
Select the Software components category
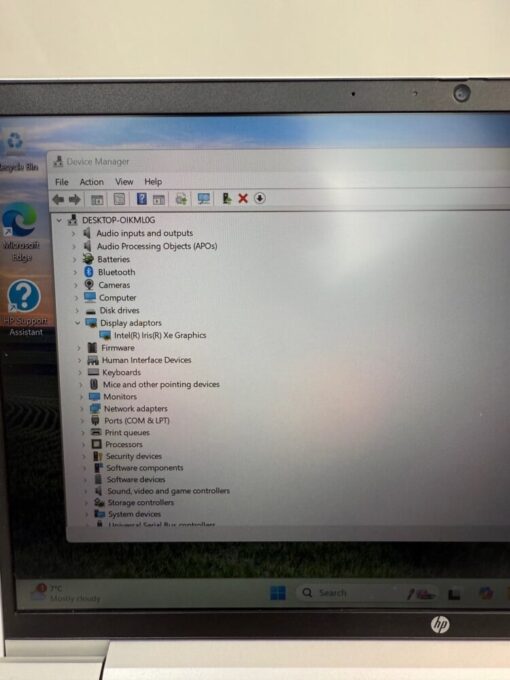click(145, 468)
